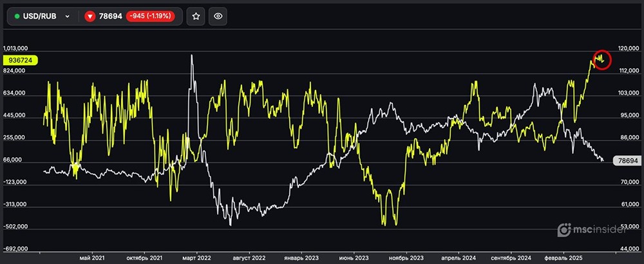This screenshot has height=264, width=644.
Task: Click the 445,000 left axis tick
Action: click(x=14, y=115)
